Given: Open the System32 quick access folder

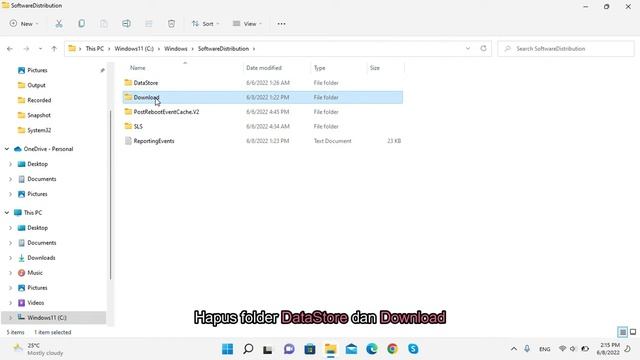Looking at the screenshot, I should point(39,130).
